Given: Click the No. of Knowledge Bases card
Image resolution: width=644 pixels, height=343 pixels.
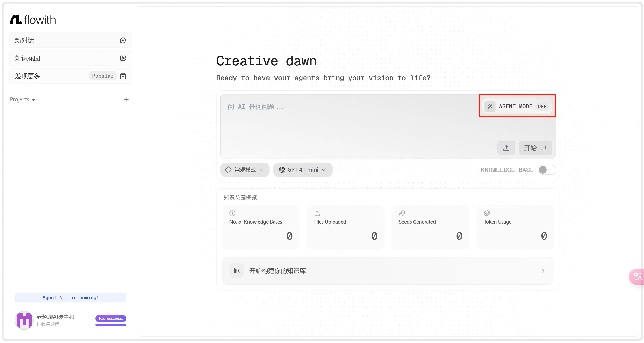Looking at the screenshot, I should [261, 227].
